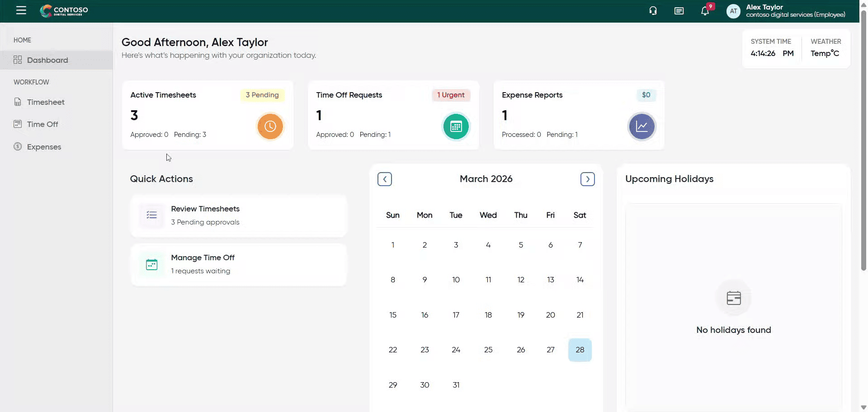This screenshot has height=412, width=868.
Task: Advance calendar to next month
Action: [x=587, y=179]
